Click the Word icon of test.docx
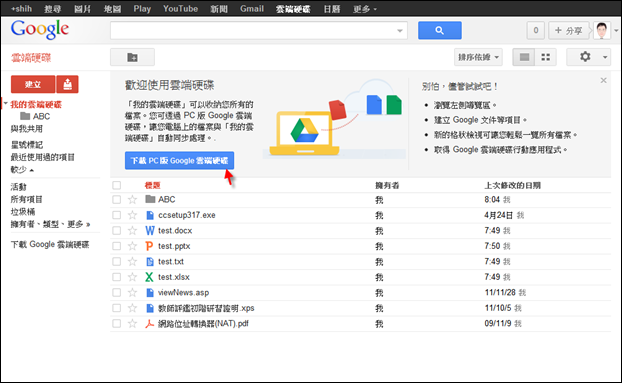622x383 pixels. pyautogui.click(x=150, y=230)
